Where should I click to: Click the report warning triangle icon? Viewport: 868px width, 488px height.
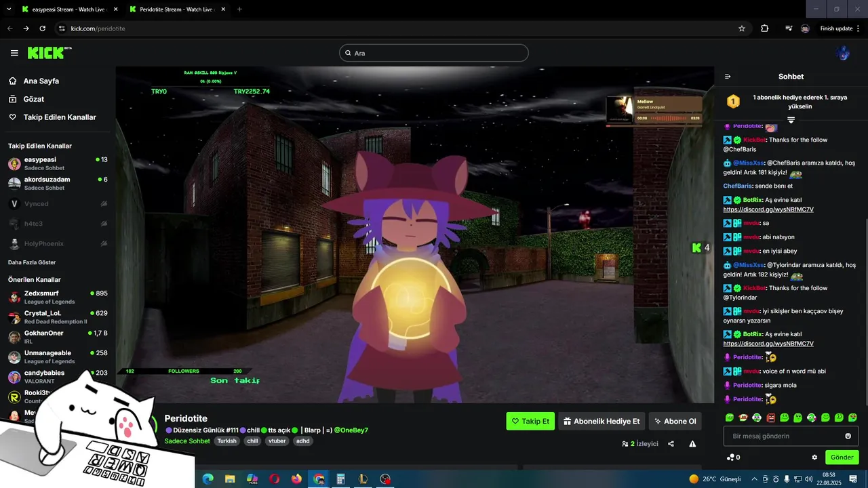coord(692,444)
